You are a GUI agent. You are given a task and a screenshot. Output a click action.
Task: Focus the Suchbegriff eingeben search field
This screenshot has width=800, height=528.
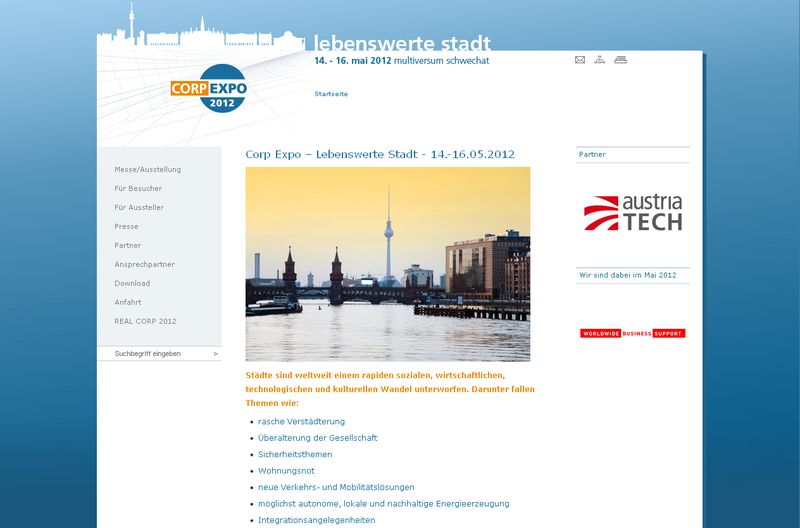(x=155, y=354)
